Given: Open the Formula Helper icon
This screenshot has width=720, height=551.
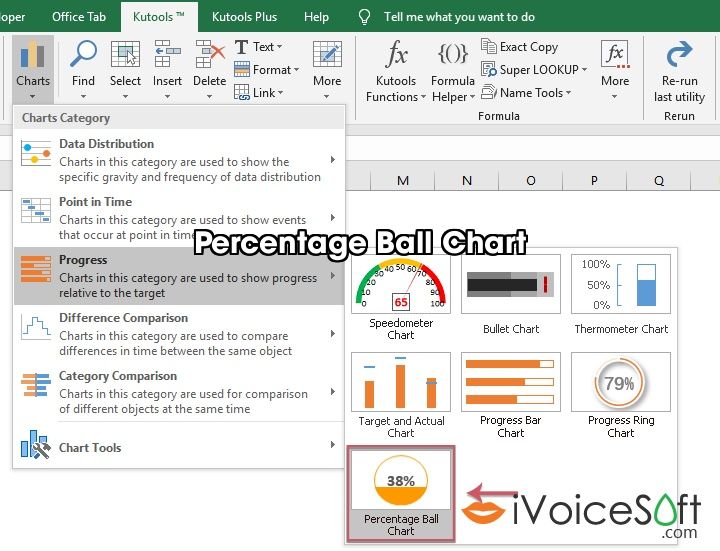Looking at the screenshot, I should 453,54.
